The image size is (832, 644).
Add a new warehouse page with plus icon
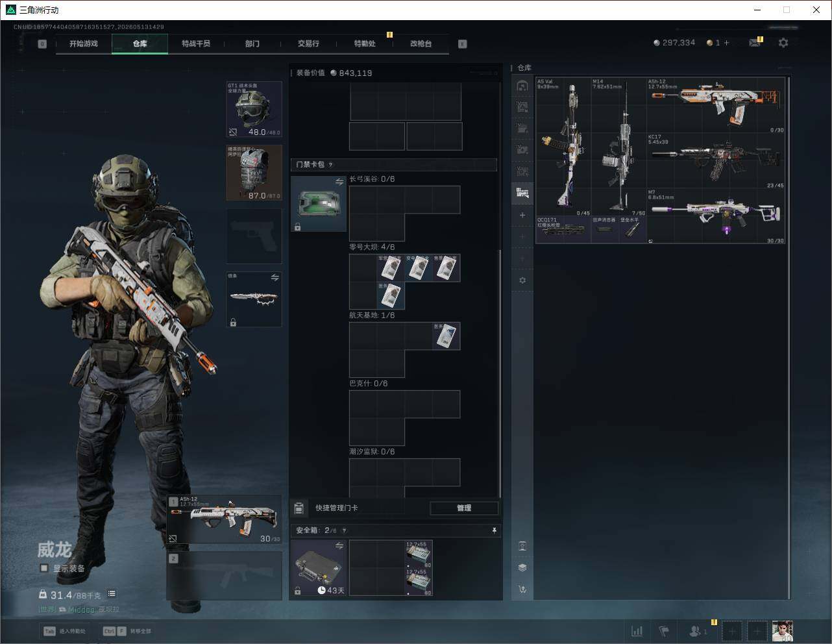522,215
